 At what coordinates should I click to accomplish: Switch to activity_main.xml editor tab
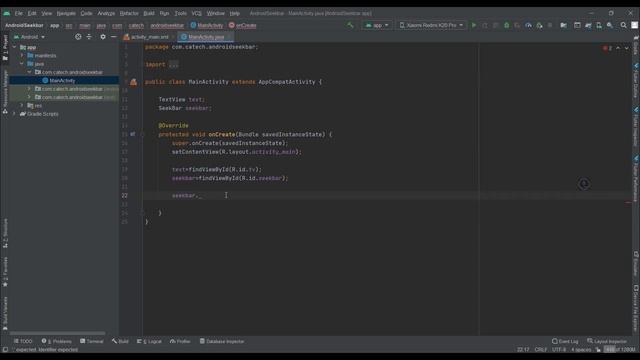[149, 37]
